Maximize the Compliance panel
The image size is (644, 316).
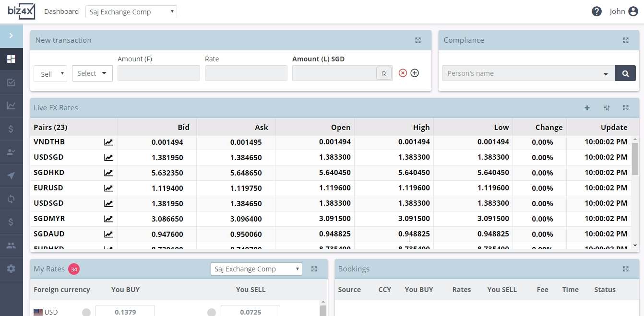[626, 40]
